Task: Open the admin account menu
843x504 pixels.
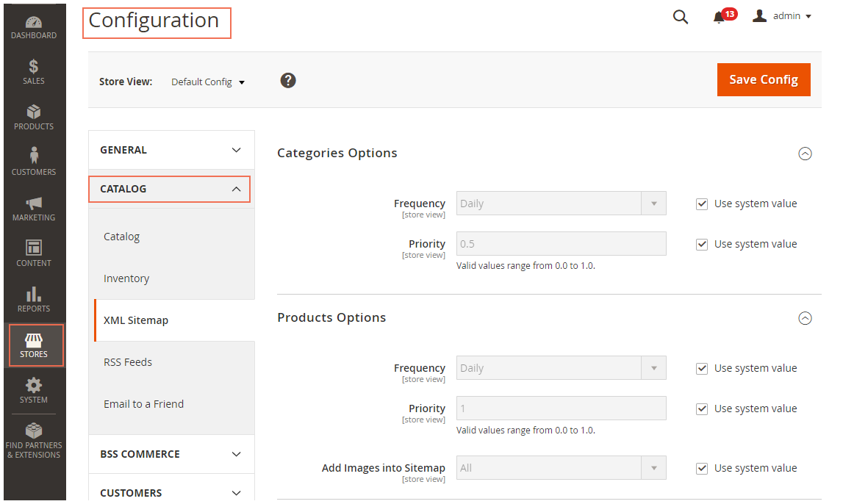Action: tap(782, 16)
